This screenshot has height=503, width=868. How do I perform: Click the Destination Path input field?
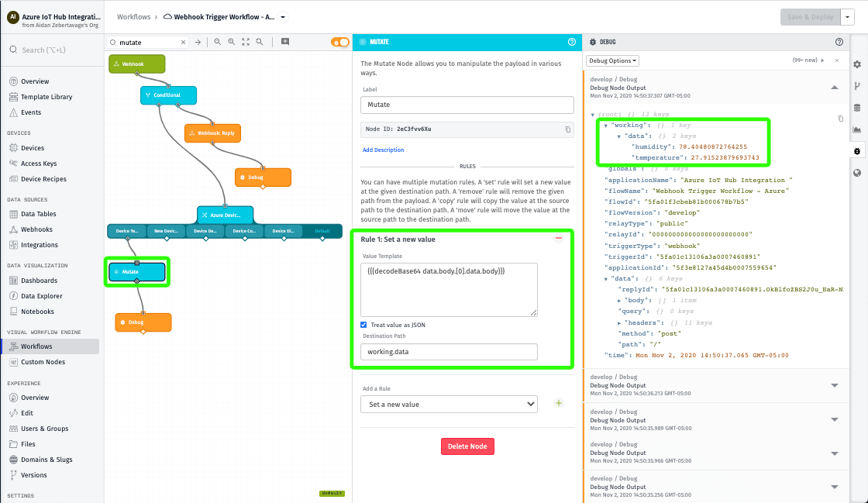449,352
